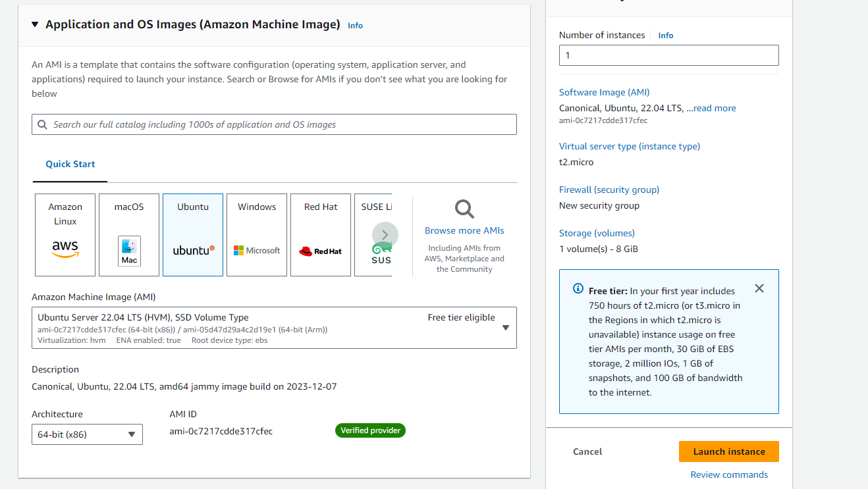Click the Mac Finder logo icon
This screenshot has width=868, height=489.
129,251
